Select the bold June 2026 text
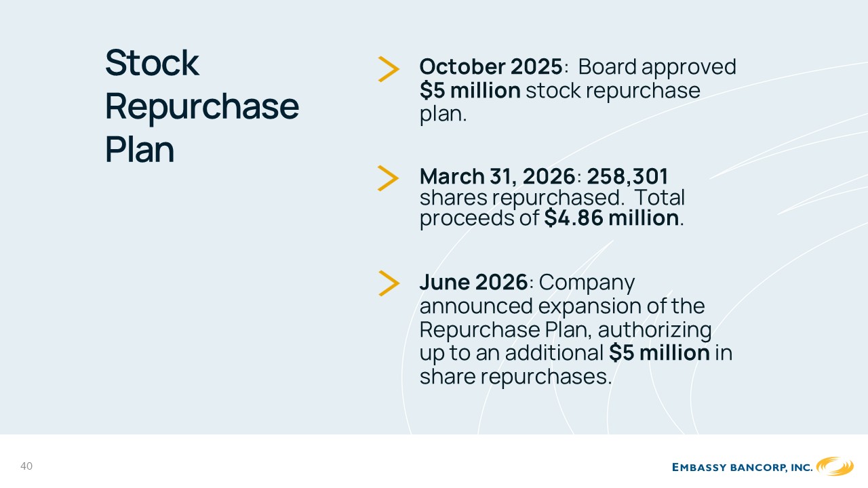Viewport: 868px width, 488px height. (x=473, y=282)
